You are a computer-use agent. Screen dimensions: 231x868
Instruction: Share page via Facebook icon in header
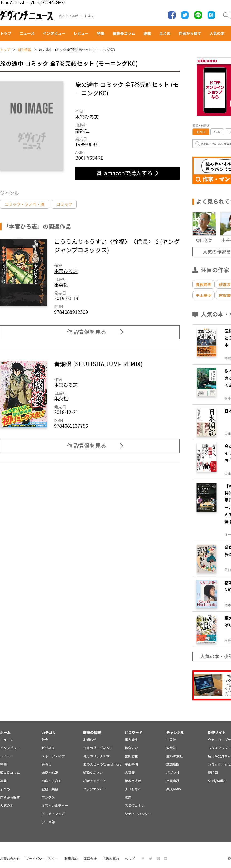click(172, 15)
